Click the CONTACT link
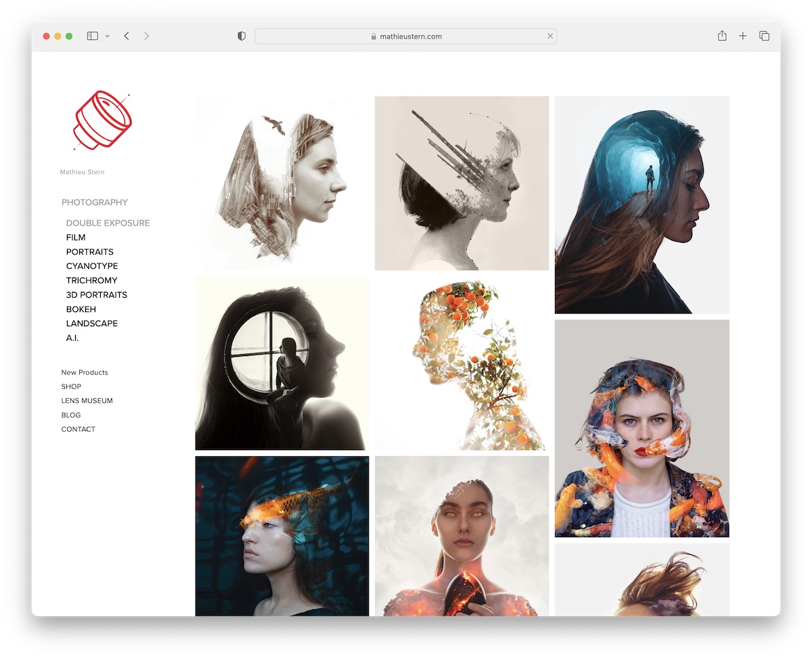The width and height of the screenshot is (812, 658). tap(78, 429)
